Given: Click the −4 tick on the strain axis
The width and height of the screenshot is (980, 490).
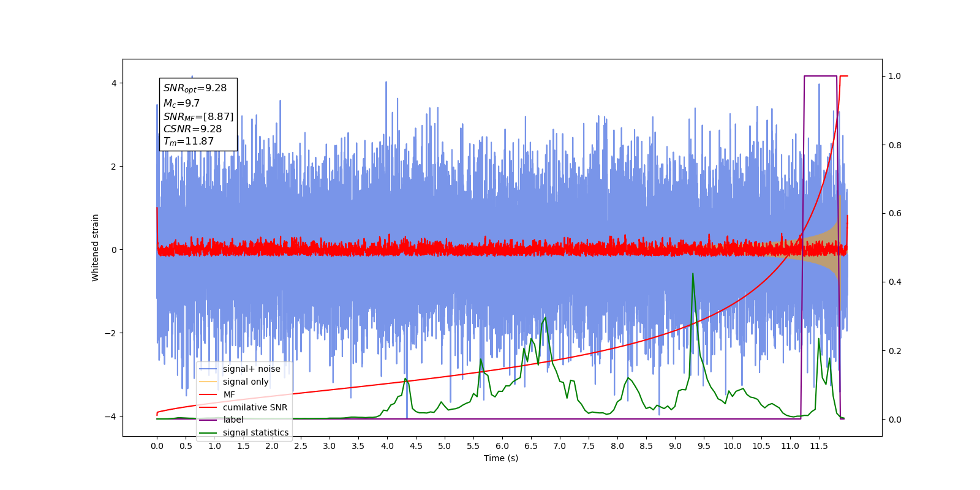Looking at the screenshot, I should click(110, 417).
